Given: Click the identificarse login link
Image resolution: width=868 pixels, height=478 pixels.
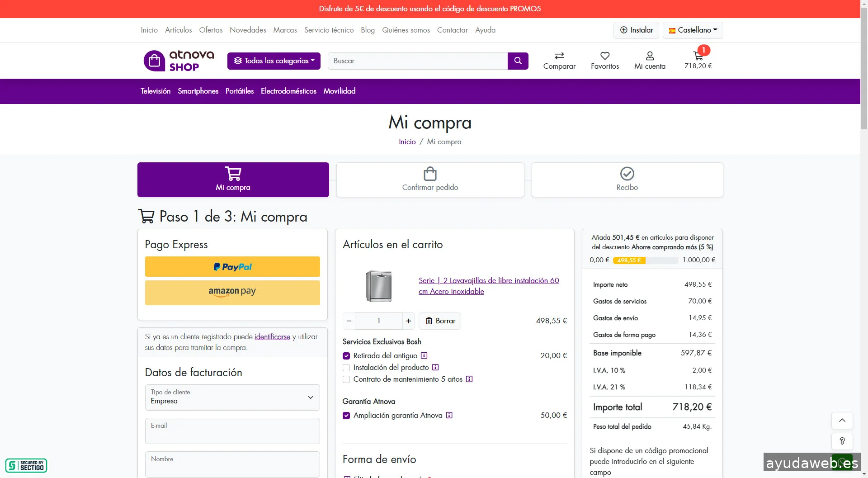Looking at the screenshot, I should pyautogui.click(x=272, y=336).
